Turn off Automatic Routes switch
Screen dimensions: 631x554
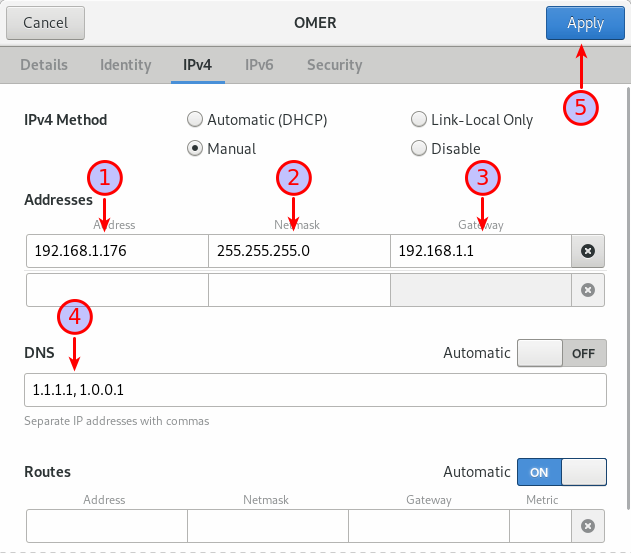tap(561, 472)
